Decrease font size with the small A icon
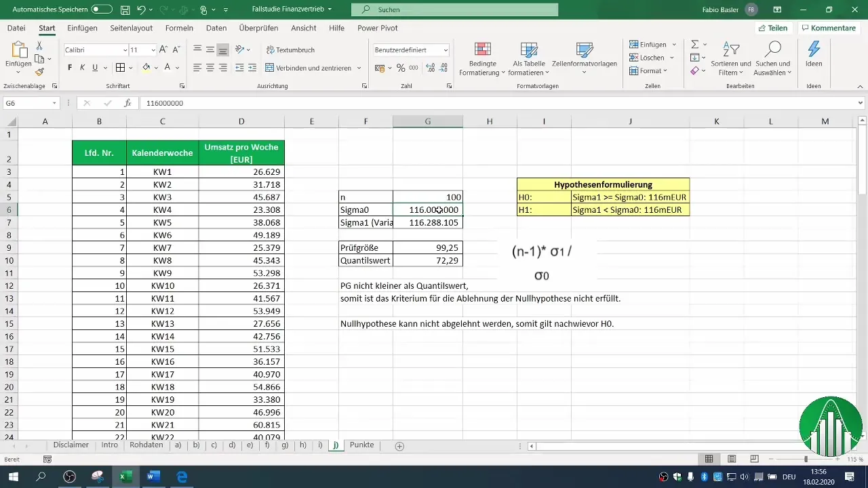Screen dimensions: 868x488 click(x=176, y=50)
